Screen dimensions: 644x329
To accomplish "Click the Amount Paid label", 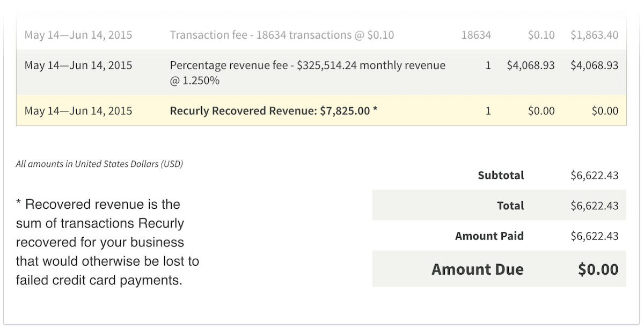I will 489,236.
